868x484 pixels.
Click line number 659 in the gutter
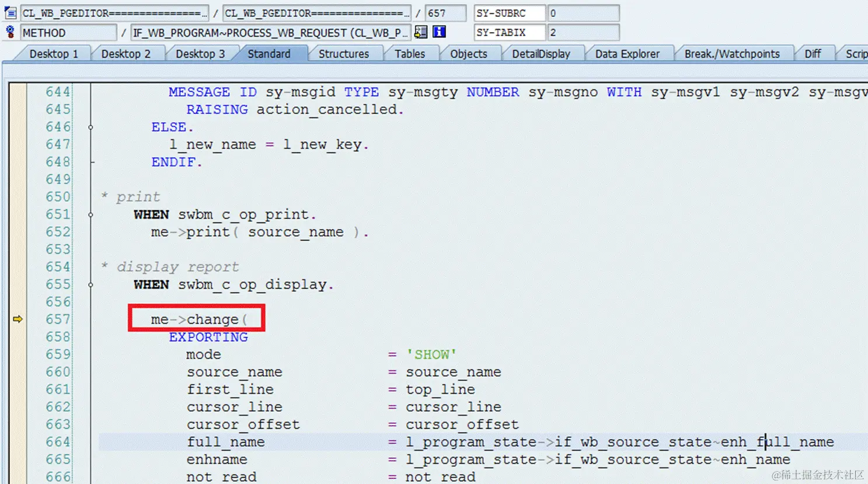point(58,354)
